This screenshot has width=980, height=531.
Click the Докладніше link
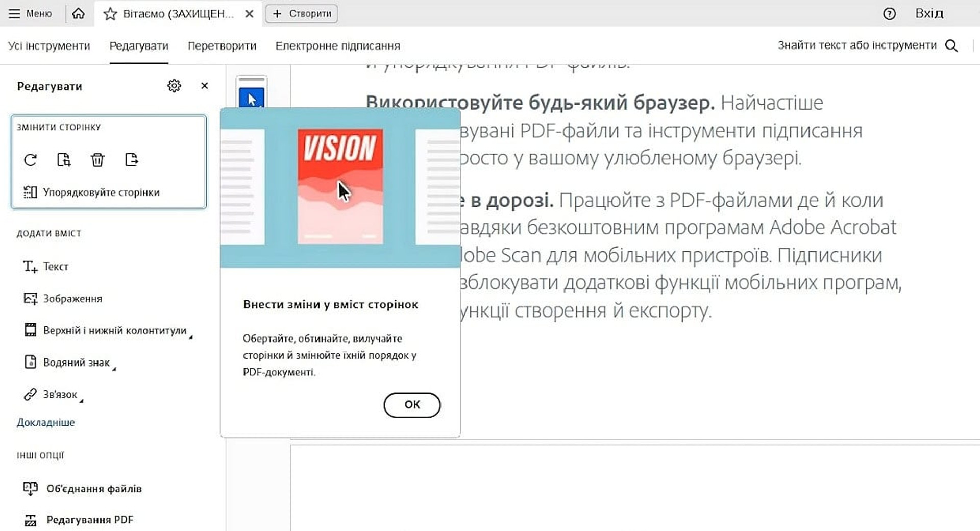tap(46, 422)
